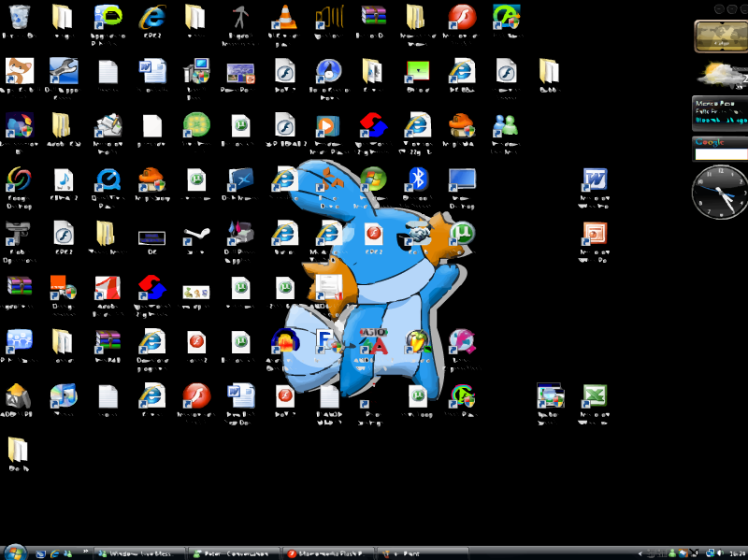Open the blue monitor screen desktop shortcut
Viewport: 748px width, 560px height.
(x=462, y=179)
